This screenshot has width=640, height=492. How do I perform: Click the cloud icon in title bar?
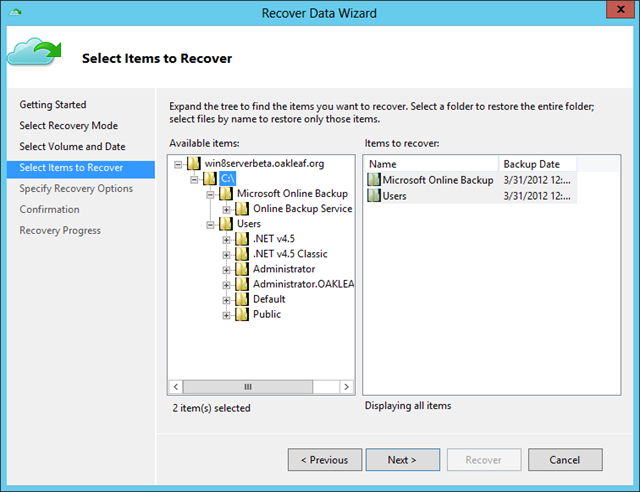15,12
